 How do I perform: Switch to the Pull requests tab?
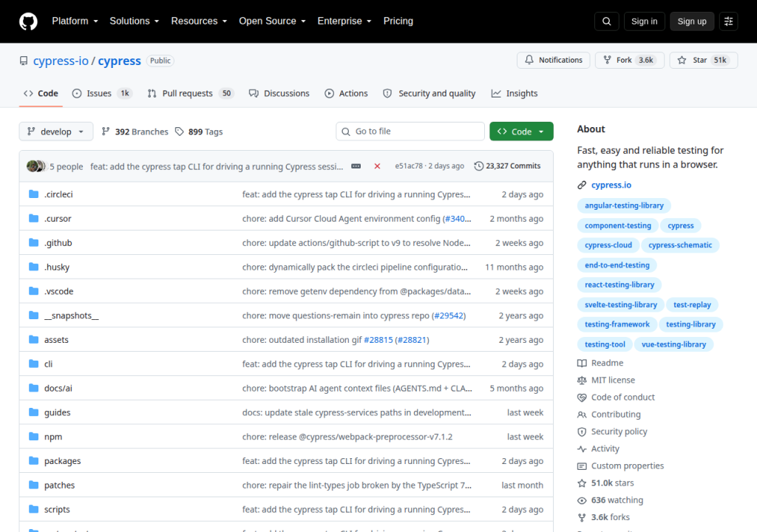[x=191, y=93]
